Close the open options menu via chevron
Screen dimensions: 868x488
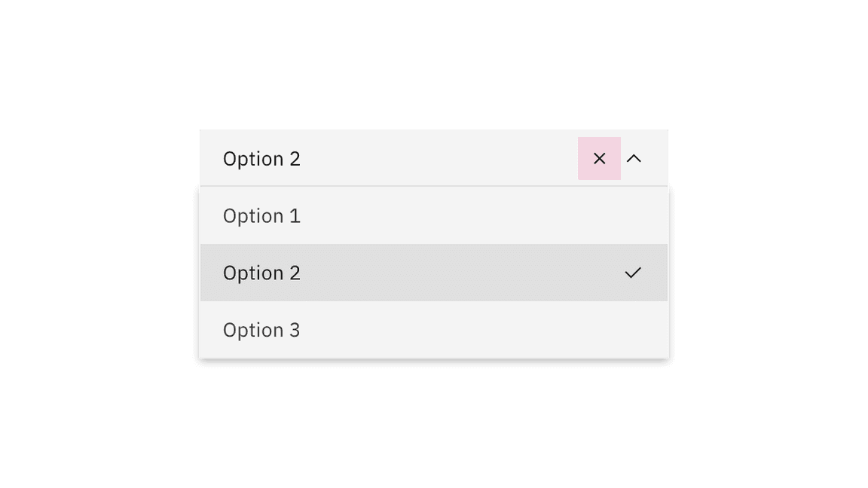pos(634,158)
